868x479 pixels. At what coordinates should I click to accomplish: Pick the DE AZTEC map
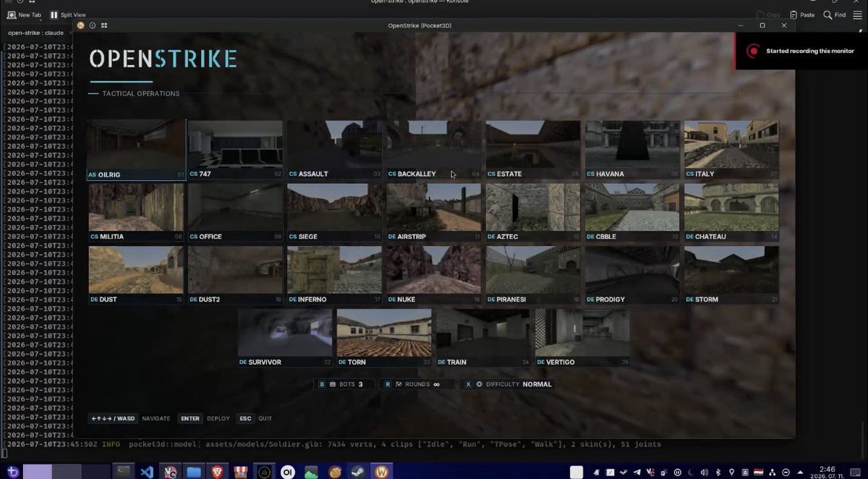point(532,213)
